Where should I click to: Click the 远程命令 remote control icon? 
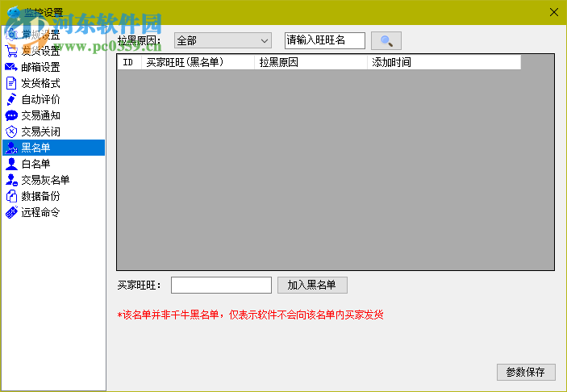(x=11, y=212)
